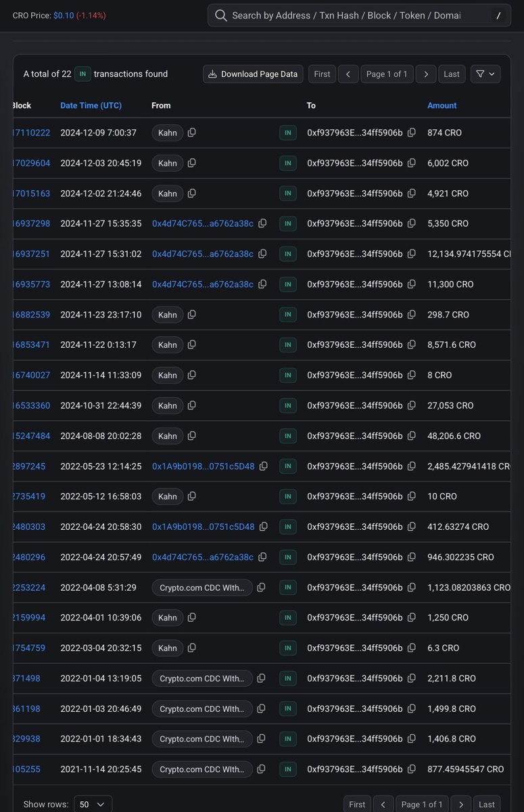Copy From address in 5,350 CRO row

click(262, 223)
